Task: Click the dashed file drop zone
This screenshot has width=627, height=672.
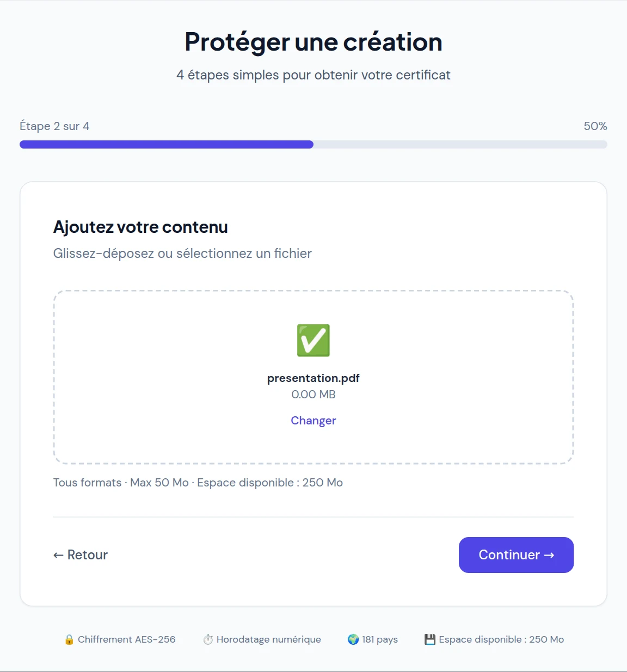Action: tap(313, 377)
